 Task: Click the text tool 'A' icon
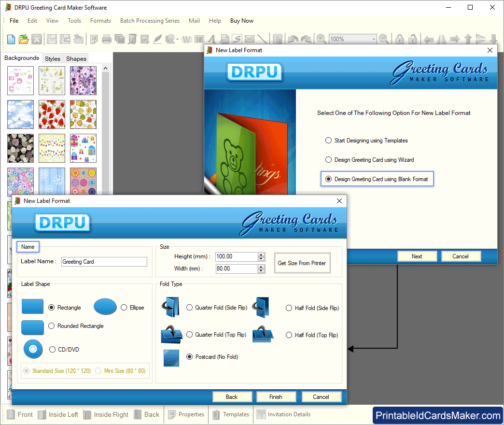click(212, 39)
